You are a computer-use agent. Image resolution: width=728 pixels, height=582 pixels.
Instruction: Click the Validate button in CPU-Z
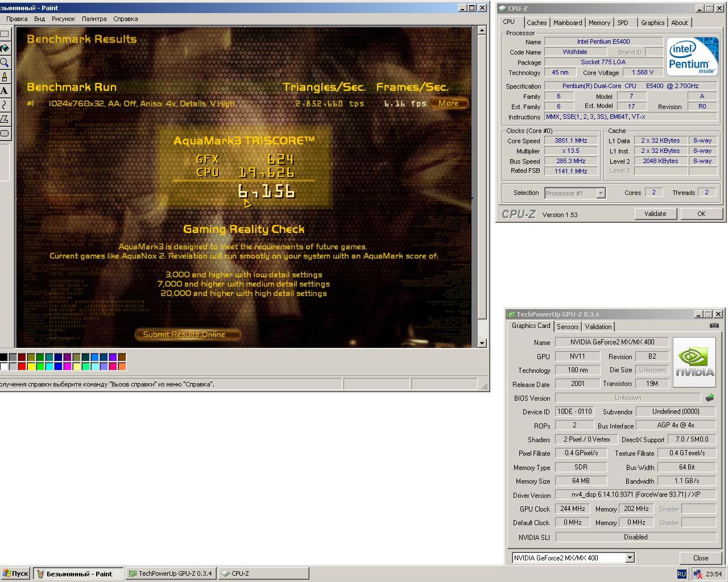click(655, 214)
